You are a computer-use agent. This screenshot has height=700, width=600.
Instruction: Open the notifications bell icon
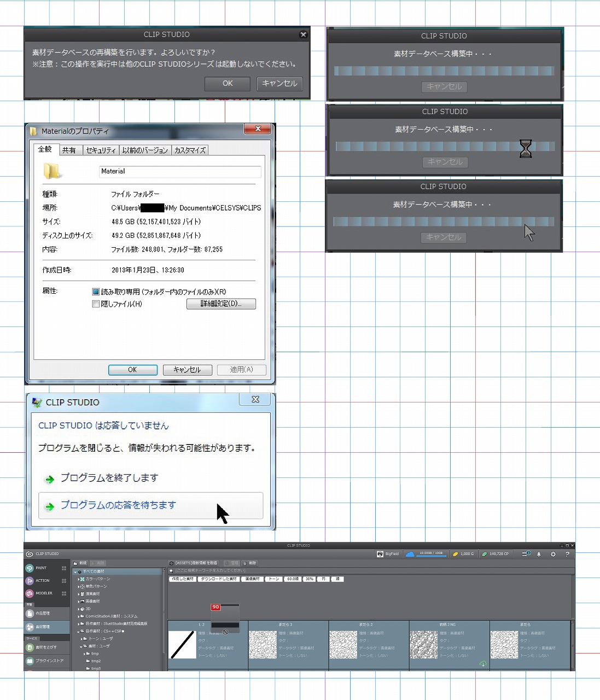click(539, 554)
